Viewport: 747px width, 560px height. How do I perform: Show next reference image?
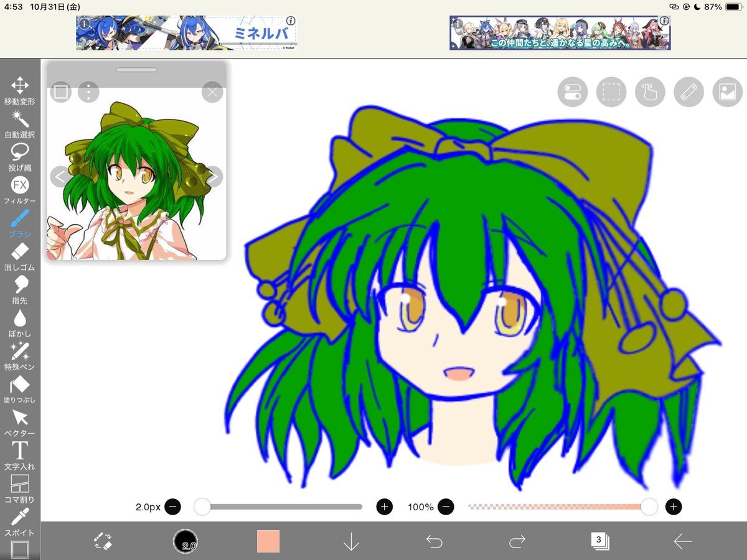pos(213,177)
